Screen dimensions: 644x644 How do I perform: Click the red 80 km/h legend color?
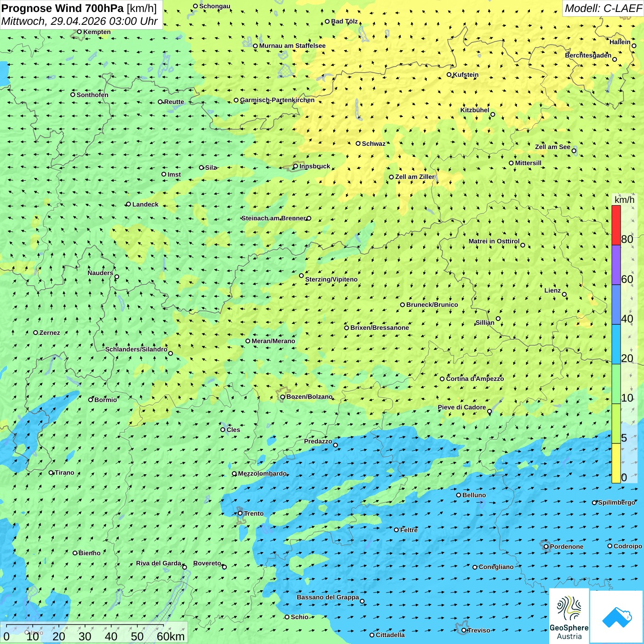[x=616, y=225]
